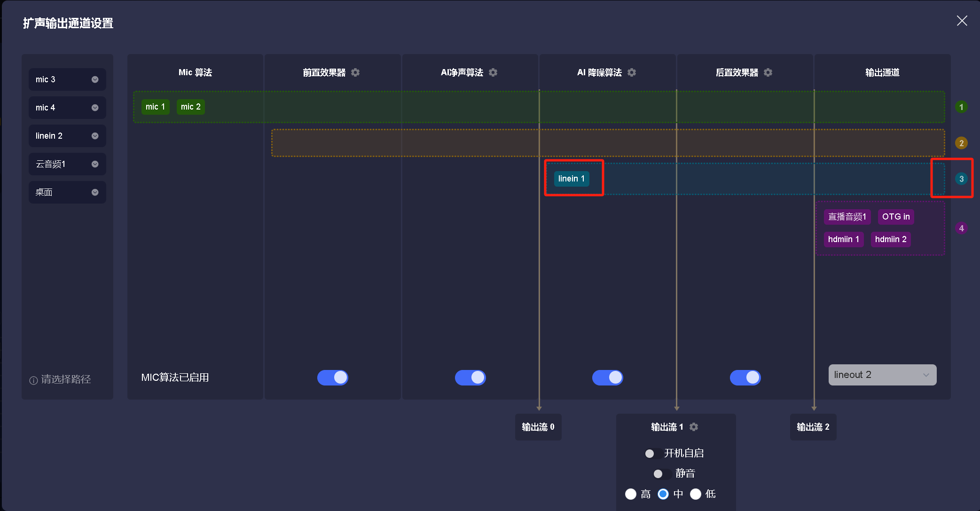Open 前置效果器 settings gear icon
Viewport: 980px width, 511px height.
click(x=355, y=72)
